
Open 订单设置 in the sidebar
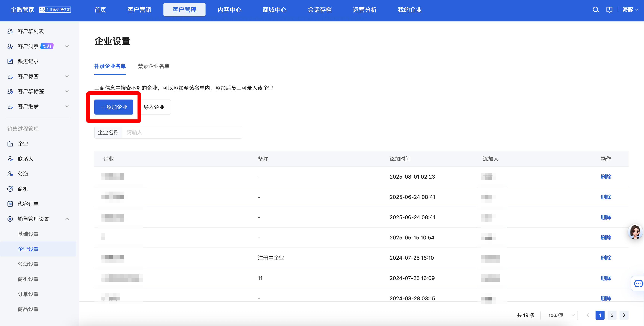(28, 294)
